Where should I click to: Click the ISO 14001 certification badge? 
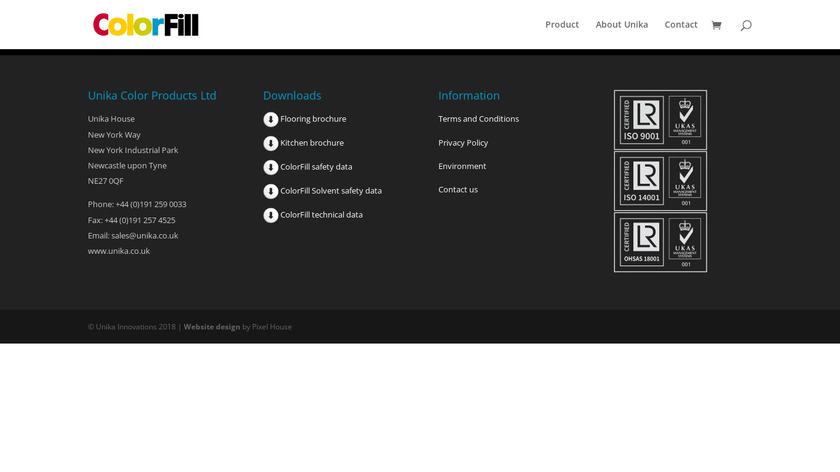[660, 181]
